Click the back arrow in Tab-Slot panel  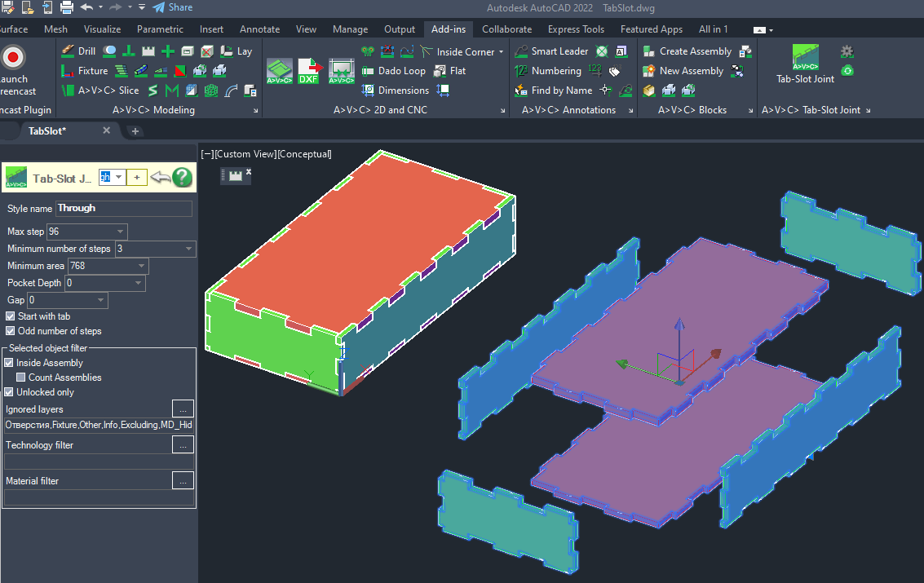[x=161, y=177]
